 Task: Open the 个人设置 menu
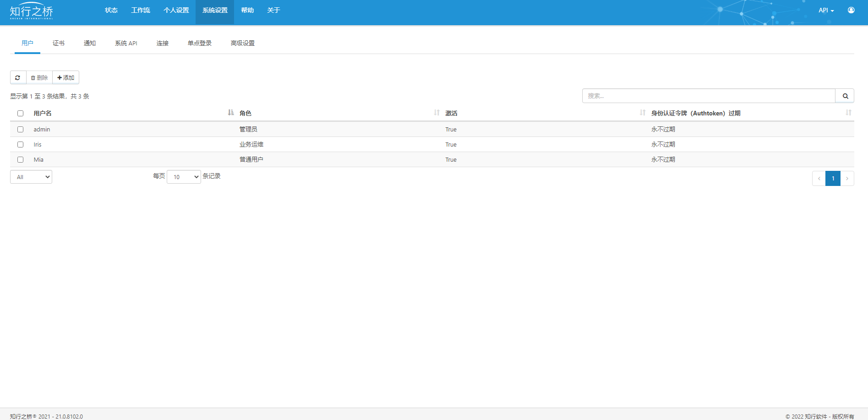coord(176,10)
